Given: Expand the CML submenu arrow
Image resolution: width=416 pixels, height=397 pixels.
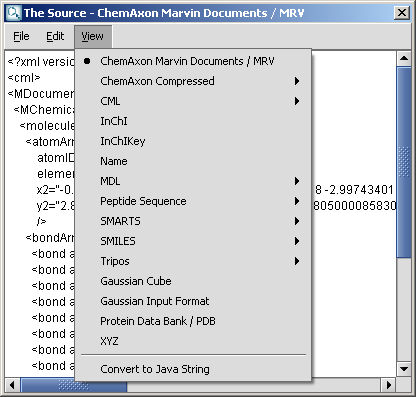Looking at the screenshot, I should 297,101.
